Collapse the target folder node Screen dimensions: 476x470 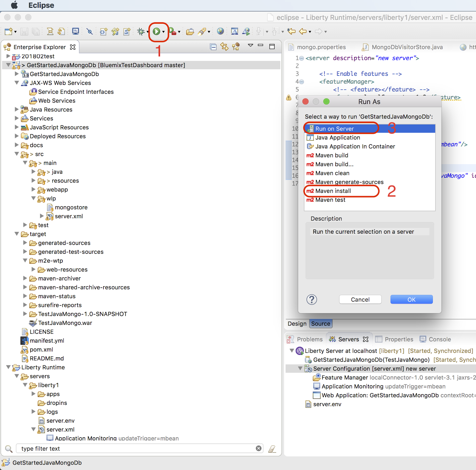tap(17, 234)
